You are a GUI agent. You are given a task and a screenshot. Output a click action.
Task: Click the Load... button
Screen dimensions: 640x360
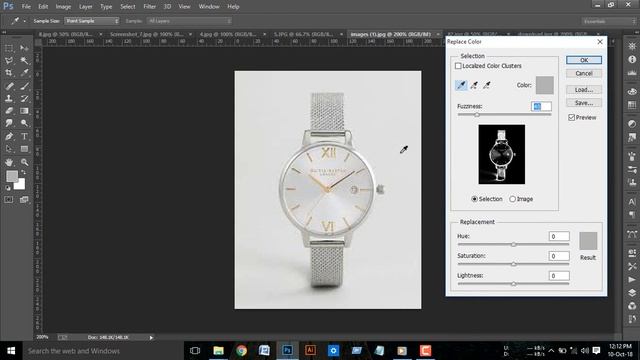(x=584, y=90)
